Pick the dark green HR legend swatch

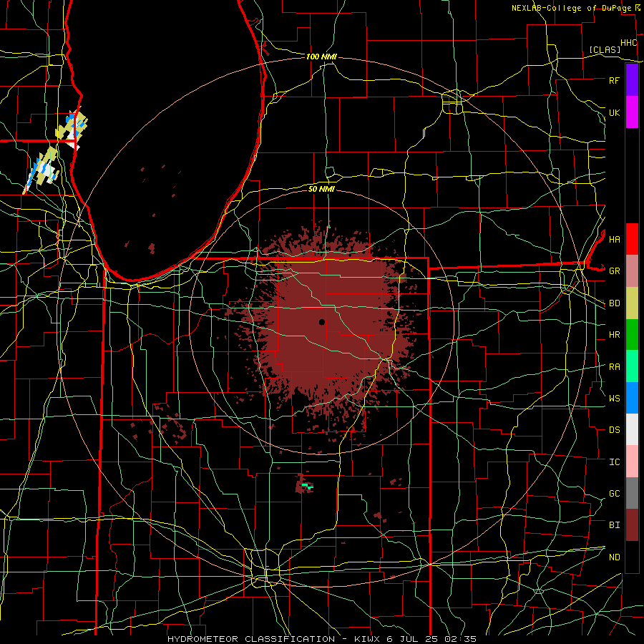632,335
